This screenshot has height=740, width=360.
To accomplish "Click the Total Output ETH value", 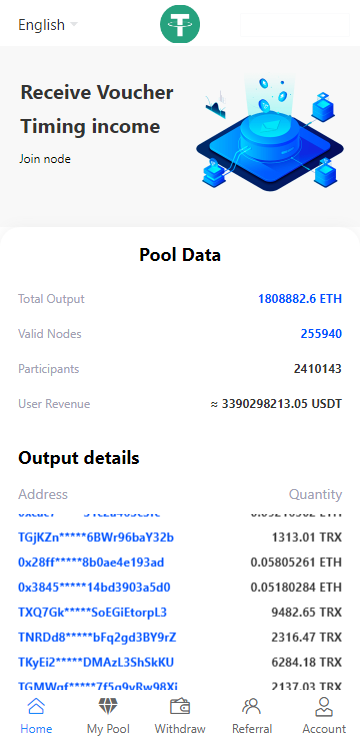I will pyautogui.click(x=300, y=299).
